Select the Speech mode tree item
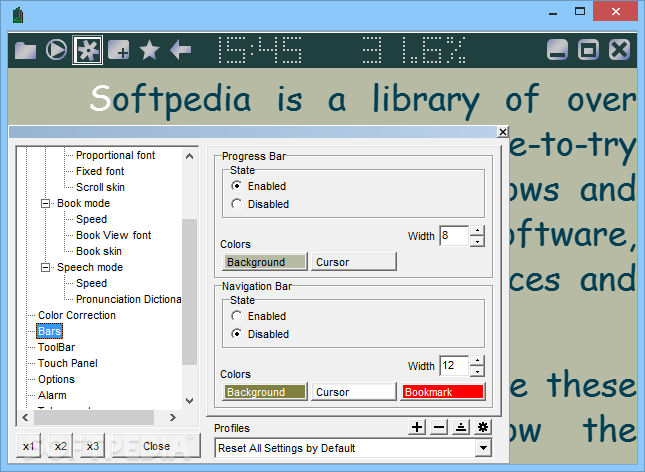This screenshot has width=645, height=472. pos(90,267)
